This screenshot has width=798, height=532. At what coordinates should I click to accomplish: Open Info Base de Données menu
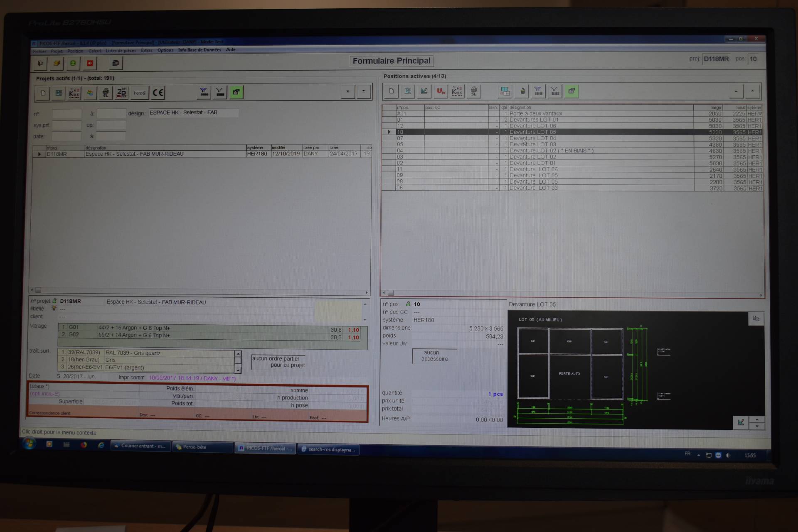click(199, 50)
